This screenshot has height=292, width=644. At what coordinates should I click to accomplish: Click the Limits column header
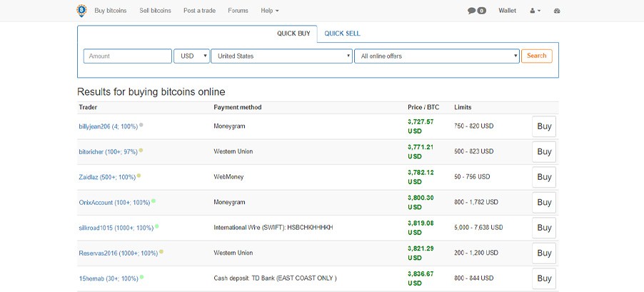[463, 108]
